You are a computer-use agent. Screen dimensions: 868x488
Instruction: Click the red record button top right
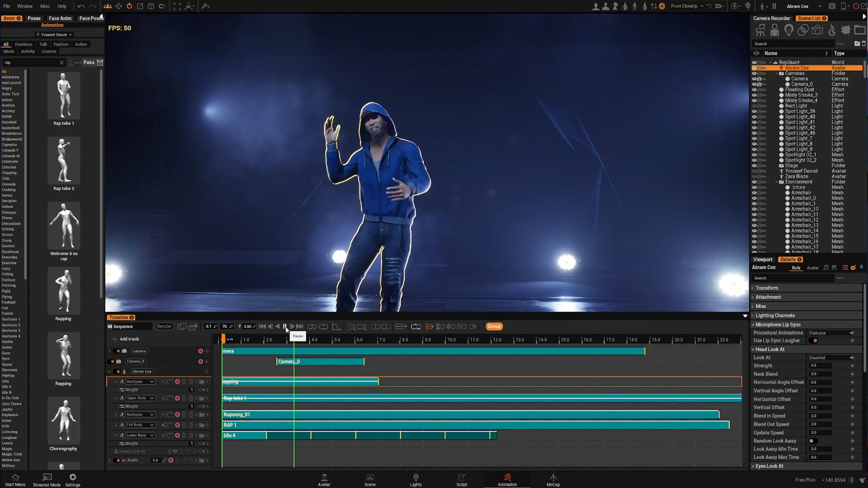tap(856, 6)
